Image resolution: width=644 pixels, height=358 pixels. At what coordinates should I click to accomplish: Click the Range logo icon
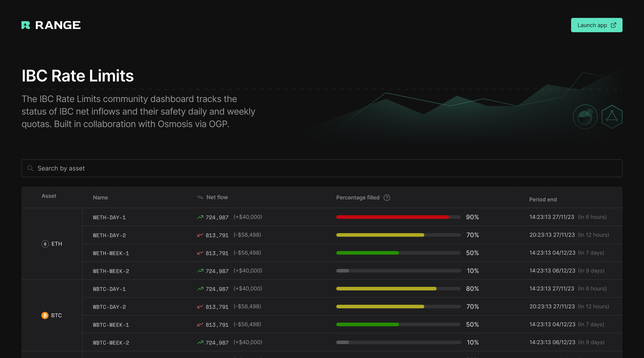[25, 25]
